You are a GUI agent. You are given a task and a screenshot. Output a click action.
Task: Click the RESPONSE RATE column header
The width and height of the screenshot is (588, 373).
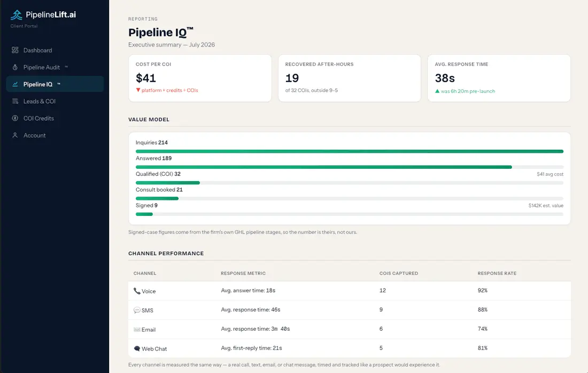pos(497,273)
